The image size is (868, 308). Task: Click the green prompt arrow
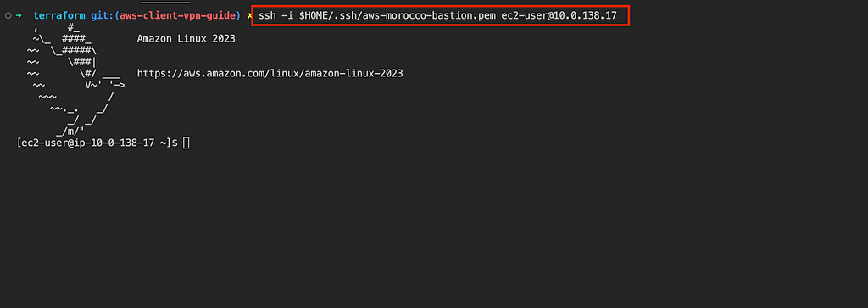pos(19,15)
